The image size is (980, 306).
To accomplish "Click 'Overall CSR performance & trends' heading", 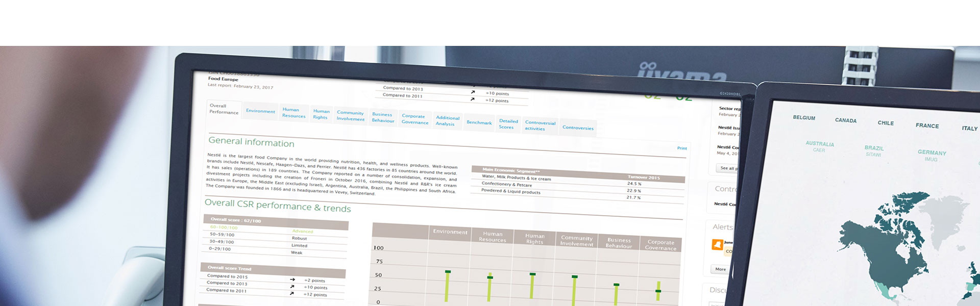I will (x=278, y=205).
